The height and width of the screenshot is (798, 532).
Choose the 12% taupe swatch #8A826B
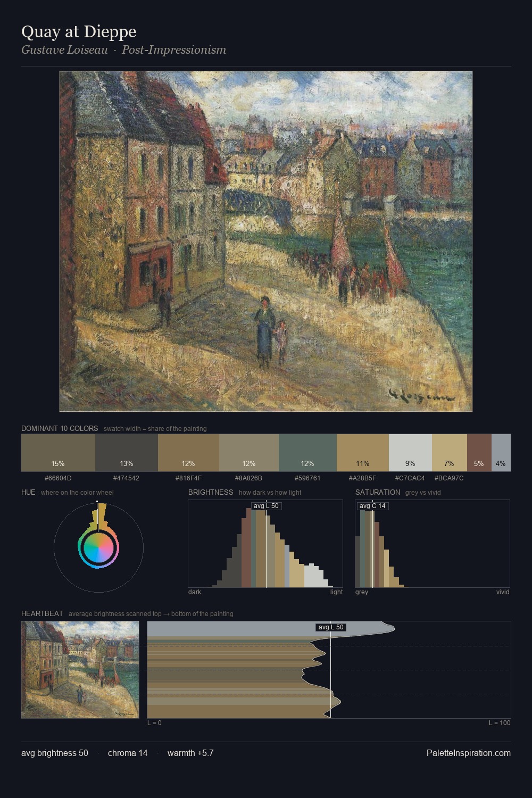point(249,453)
